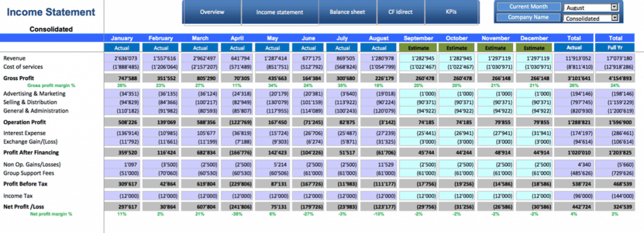The height and width of the screenshot is (233, 644).
Task: Select Non Op. Gains/Losses) row label
Action: pos(31,165)
